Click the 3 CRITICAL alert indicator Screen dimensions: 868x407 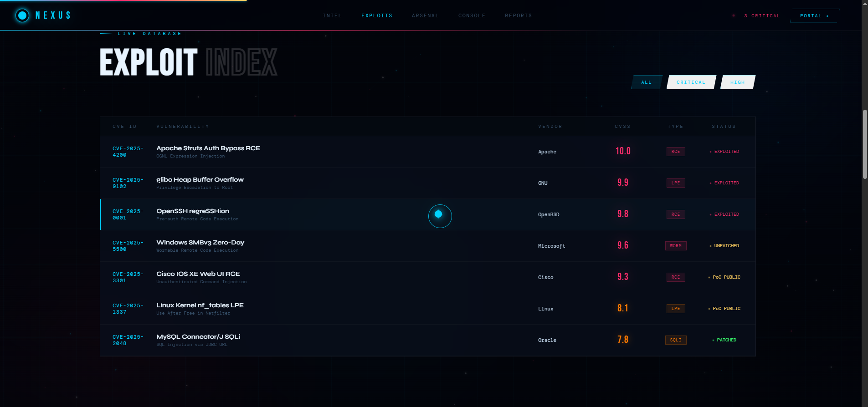[756, 16]
